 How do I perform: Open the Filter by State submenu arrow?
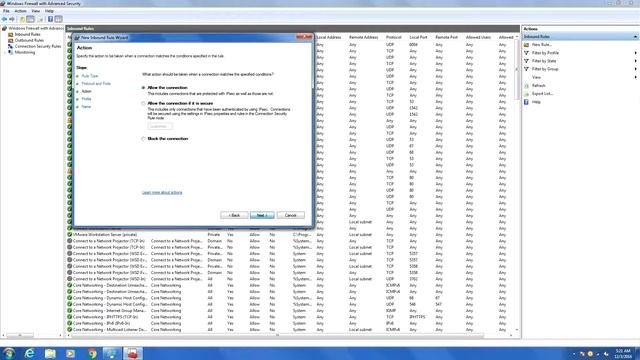point(635,61)
